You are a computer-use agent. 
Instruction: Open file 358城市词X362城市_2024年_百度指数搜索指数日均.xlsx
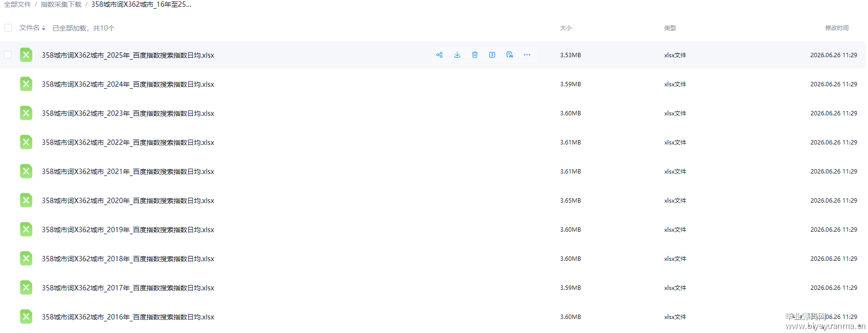(128, 84)
